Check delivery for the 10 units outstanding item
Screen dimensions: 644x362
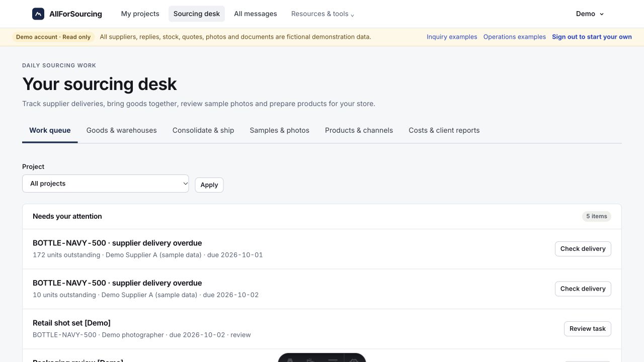click(x=583, y=289)
